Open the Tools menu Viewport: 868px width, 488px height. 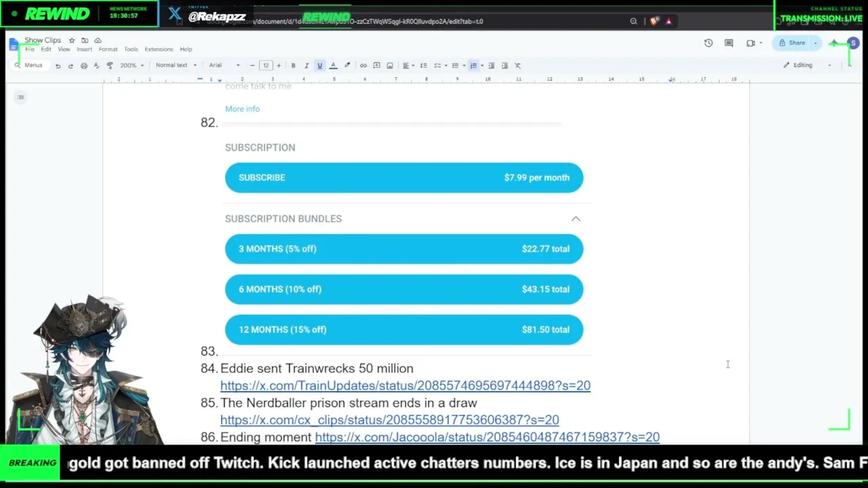[131, 49]
